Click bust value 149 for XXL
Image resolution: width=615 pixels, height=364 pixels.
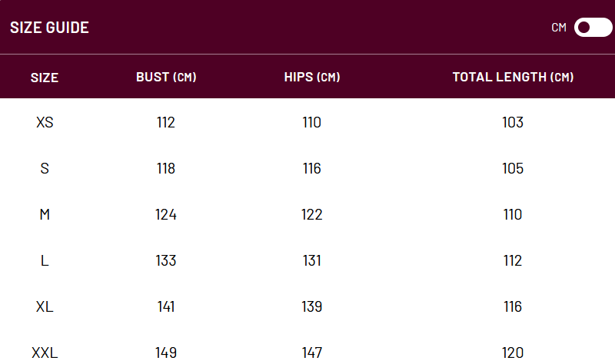tap(165, 352)
